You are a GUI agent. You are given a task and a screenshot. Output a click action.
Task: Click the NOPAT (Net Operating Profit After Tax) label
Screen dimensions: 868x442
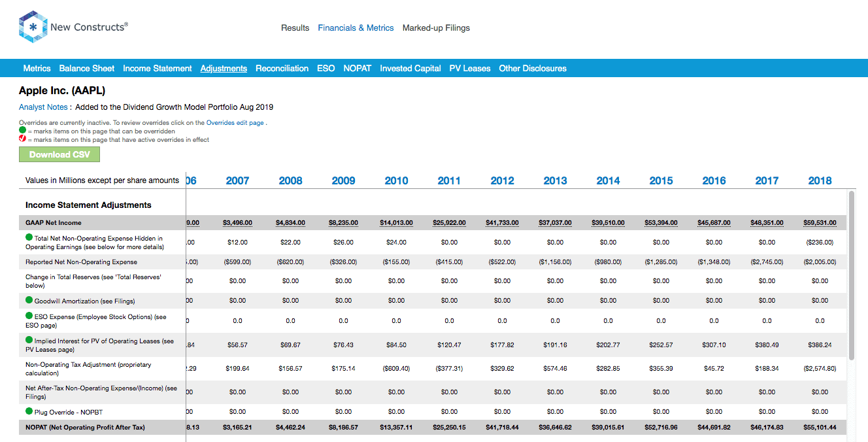[85, 428]
